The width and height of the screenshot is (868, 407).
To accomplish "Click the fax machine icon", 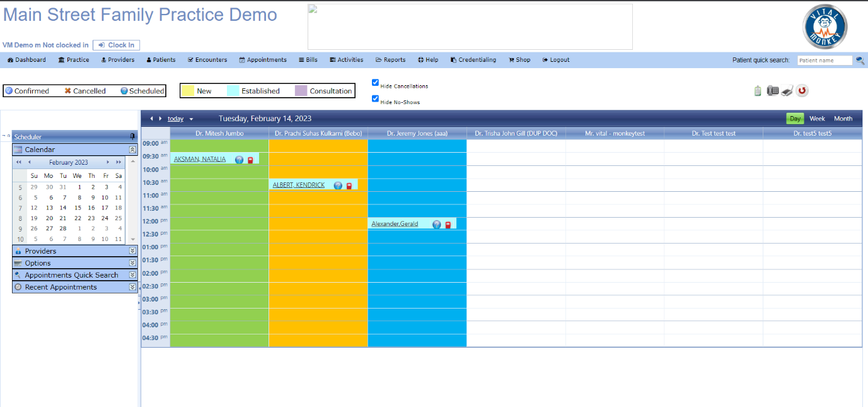I will pos(787,91).
